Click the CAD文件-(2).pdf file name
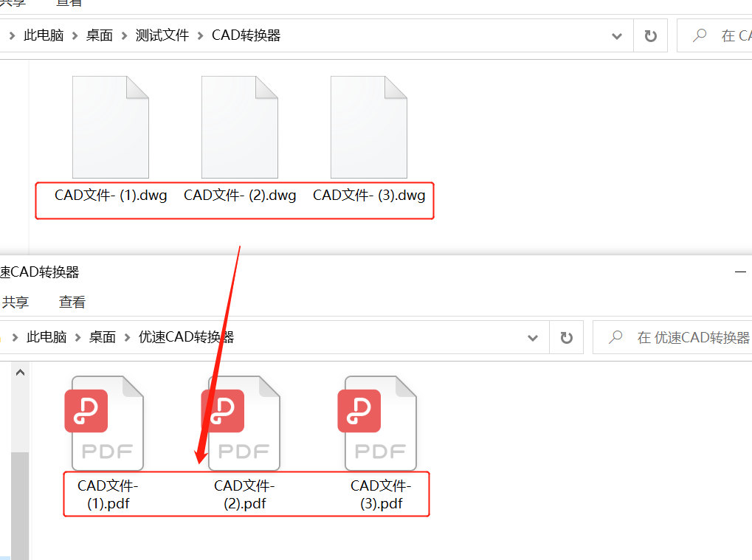The width and height of the screenshot is (752, 560). coord(244,494)
